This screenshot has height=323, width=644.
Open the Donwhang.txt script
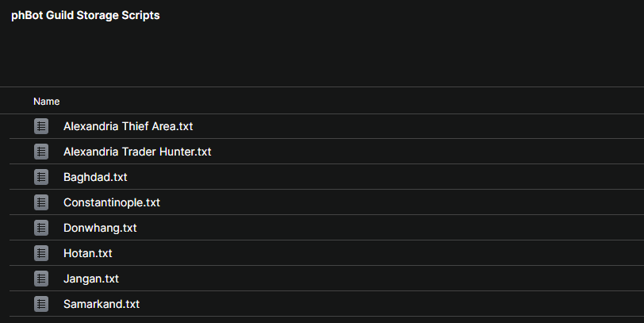[100, 228]
